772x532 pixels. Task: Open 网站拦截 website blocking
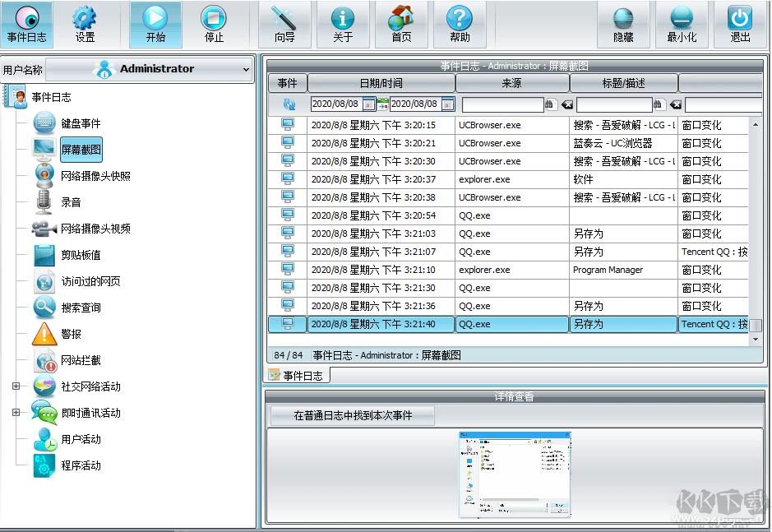pyautogui.click(x=81, y=360)
